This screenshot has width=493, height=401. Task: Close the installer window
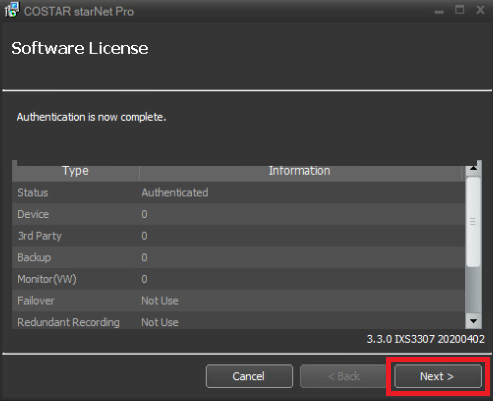480,10
